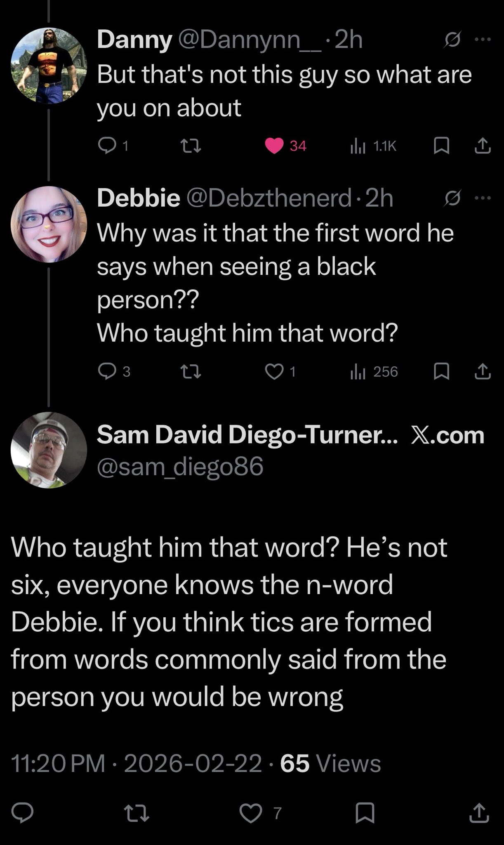The width and height of the screenshot is (504, 845).
Task: Retweet Debbie's tweet
Action: 191,372
